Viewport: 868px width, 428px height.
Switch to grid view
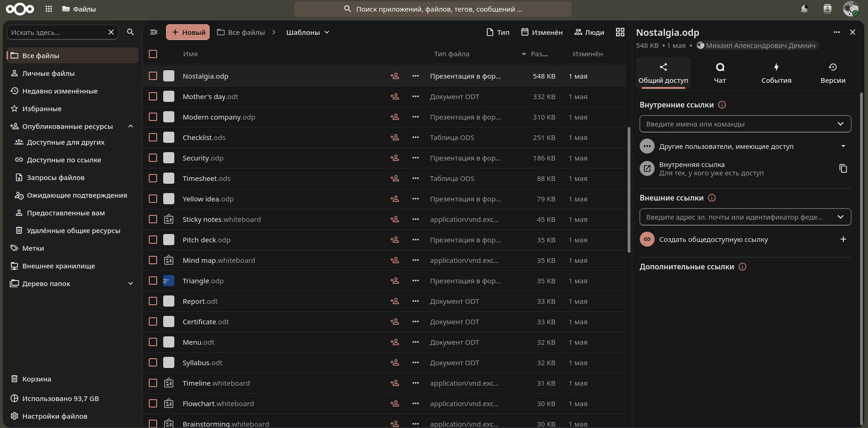620,32
